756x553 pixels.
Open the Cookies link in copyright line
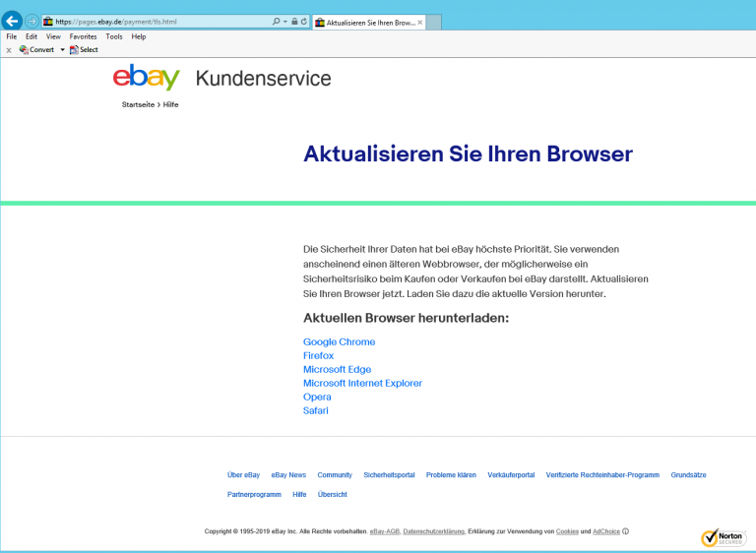(x=567, y=531)
